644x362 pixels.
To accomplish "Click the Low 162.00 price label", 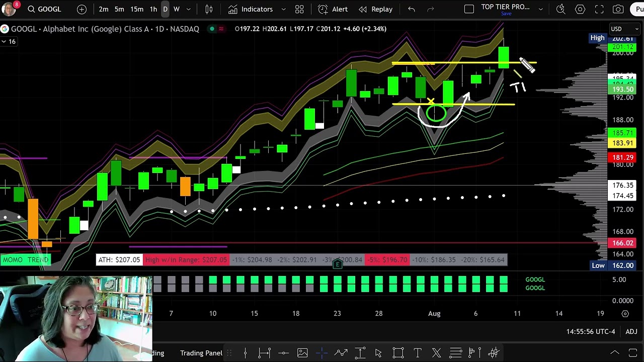I will click(x=613, y=265).
